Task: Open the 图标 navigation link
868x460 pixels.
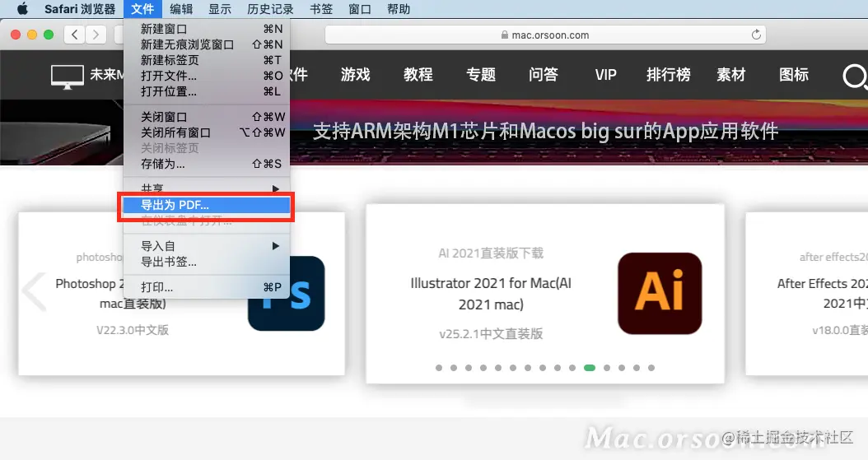Action: point(794,75)
